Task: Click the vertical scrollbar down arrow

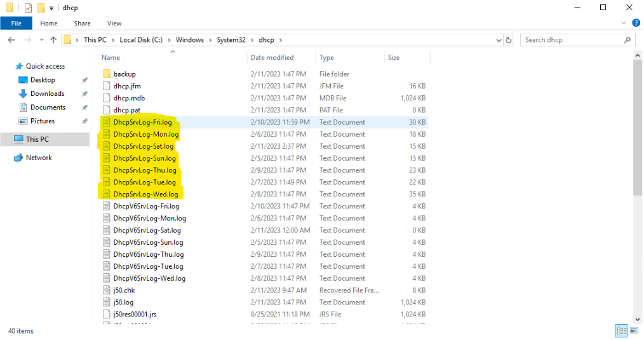Action: tap(638, 320)
